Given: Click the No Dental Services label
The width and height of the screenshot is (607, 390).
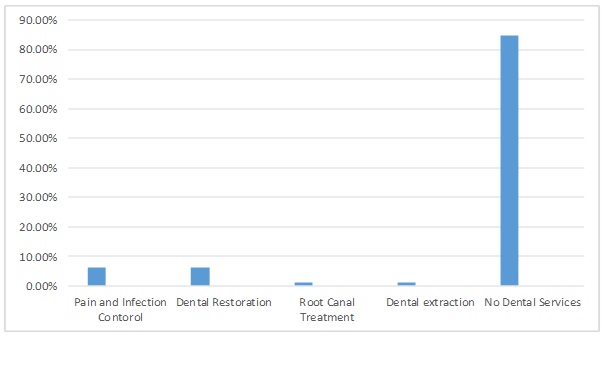Looking at the screenshot, I should click(533, 302).
